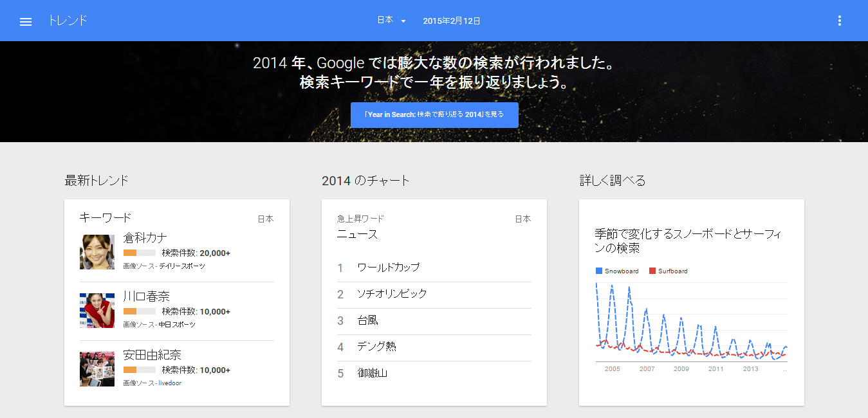
Task: Click the キーワード card heading
Action: 106,217
